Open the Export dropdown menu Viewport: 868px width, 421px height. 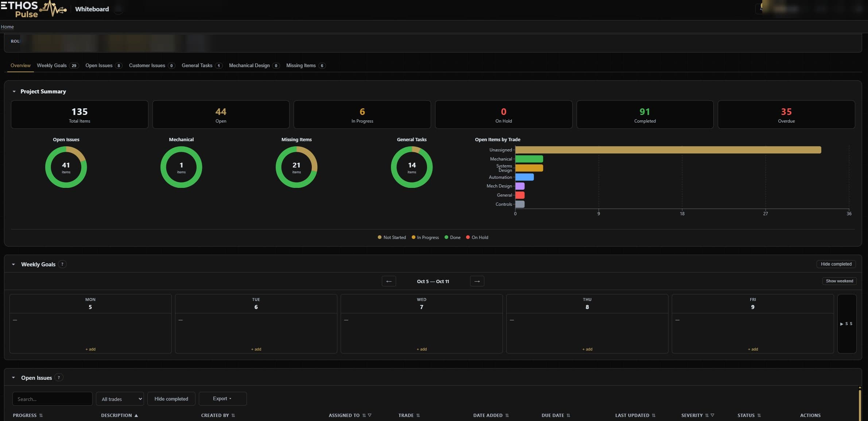pos(222,399)
